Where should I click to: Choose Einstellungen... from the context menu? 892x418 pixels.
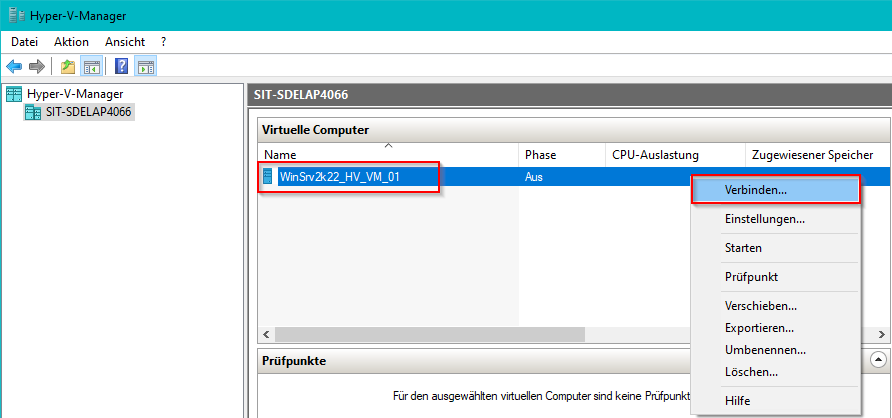[x=764, y=218]
